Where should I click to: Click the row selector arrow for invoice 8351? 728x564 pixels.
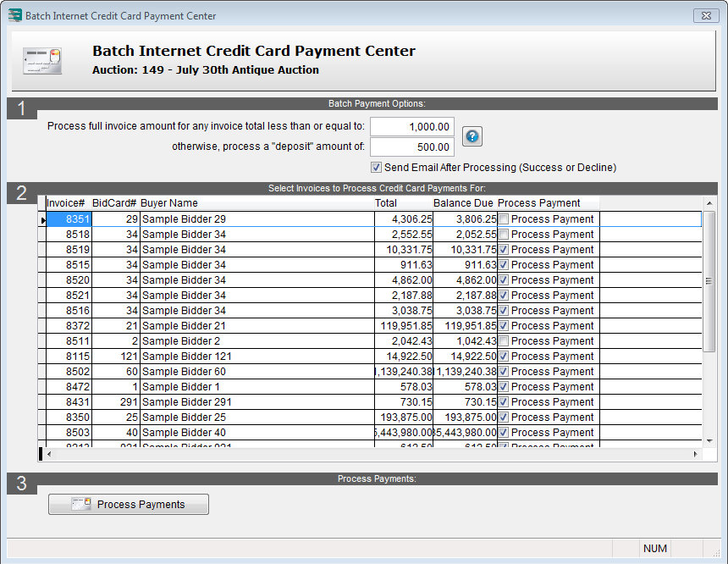tap(42, 220)
